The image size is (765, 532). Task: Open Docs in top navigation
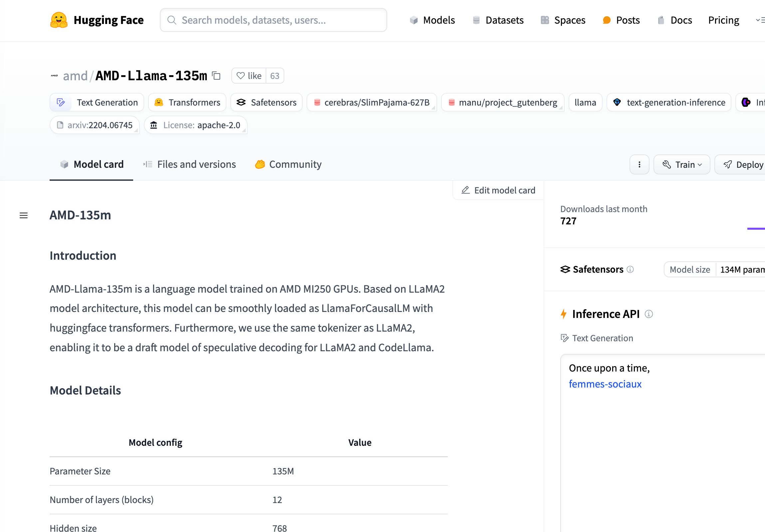(x=675, y=20)
